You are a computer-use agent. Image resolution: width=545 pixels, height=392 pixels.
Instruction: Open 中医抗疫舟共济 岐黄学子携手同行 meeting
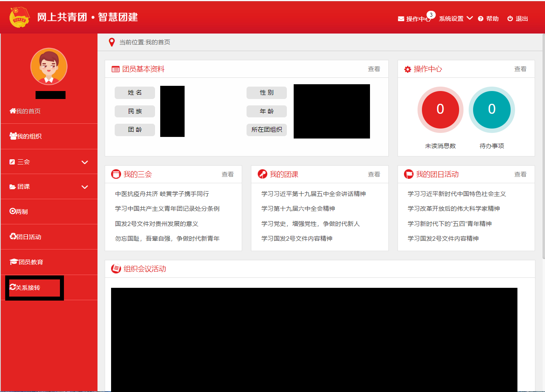tap(162, 194)
